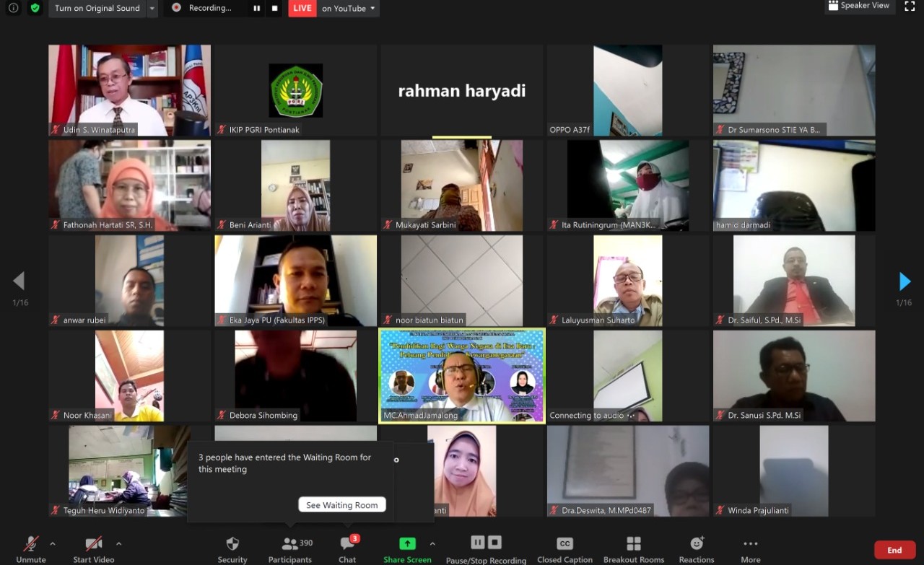Click the green Share Screen icon
924x565 pixels.
(407, 544)
